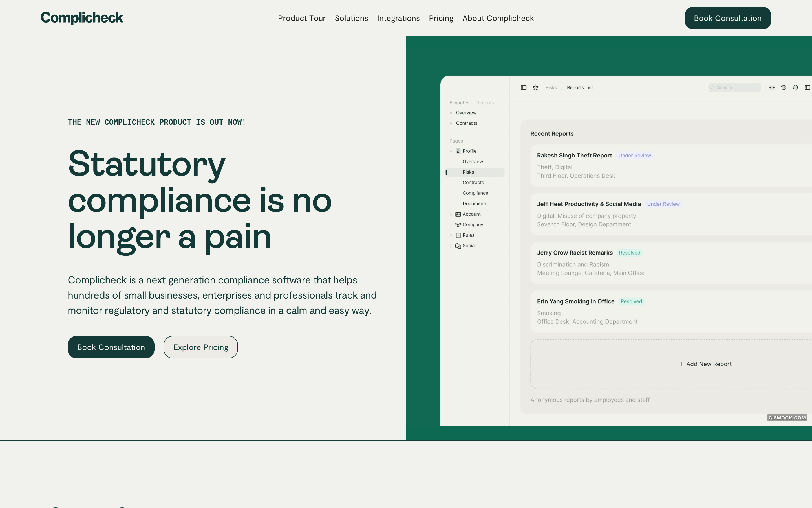Click the Company people icon
The width and height of the screenshot is (812, 508).
pyautogui.click(x=458, y=225)
